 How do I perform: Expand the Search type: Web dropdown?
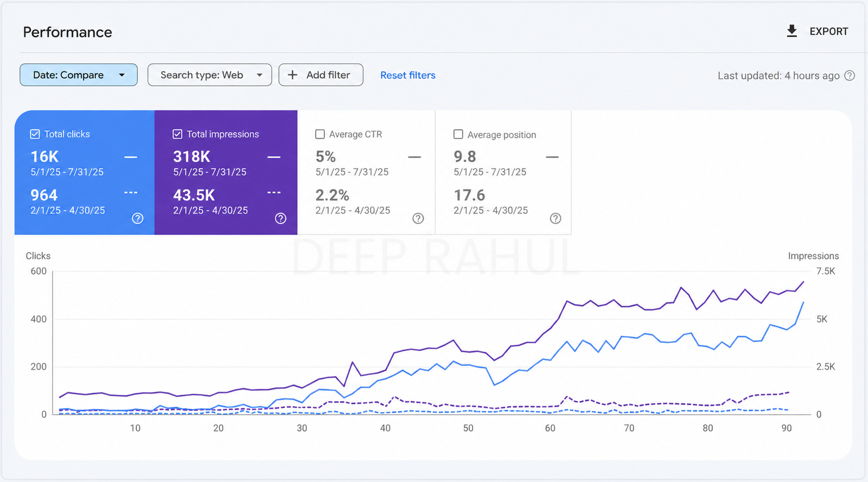[209, 75]
